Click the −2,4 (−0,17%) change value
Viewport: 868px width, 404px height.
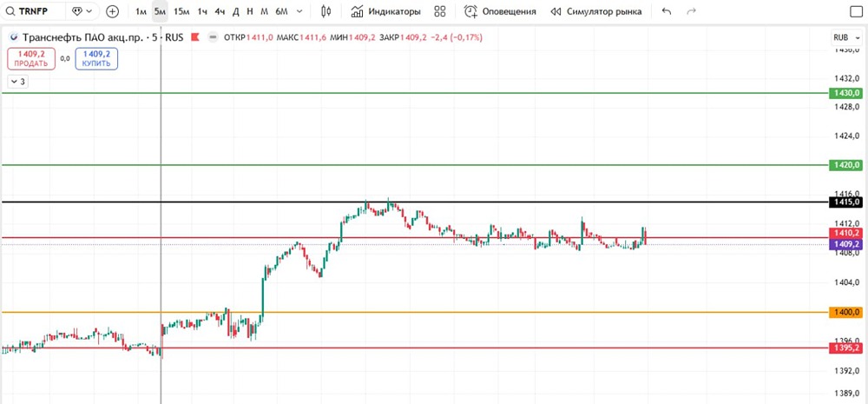pyautogui.click(x=455, y=37)
